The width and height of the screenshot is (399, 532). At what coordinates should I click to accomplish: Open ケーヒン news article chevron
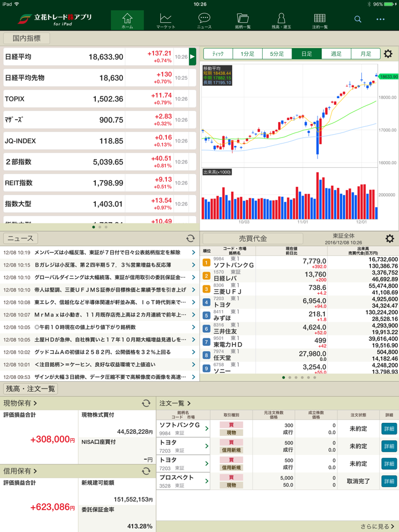pyautogui.click(x=193, y=365)
